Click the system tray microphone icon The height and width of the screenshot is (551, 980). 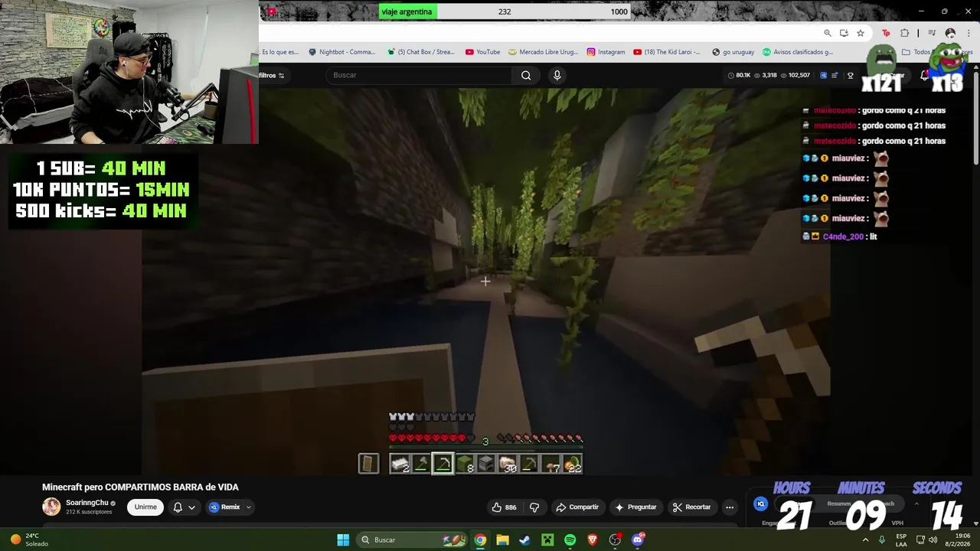pyautogui.click(x=882, y=540)
